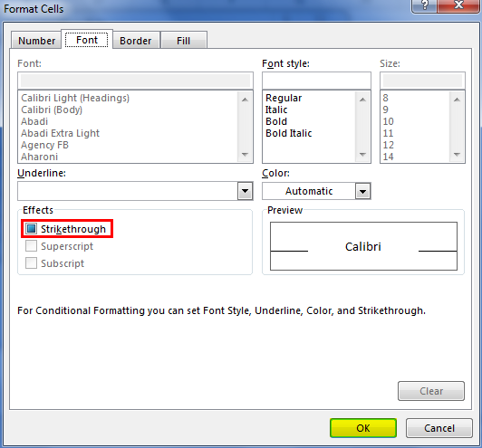Toggle the Strikethrough checkbox
This screenshot has width=482, height=448.
pos(31,228)
